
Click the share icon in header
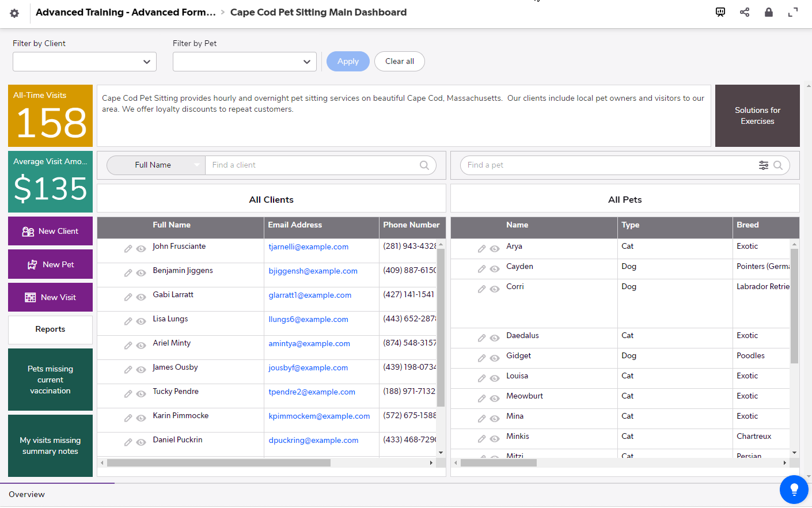[745, 12]
